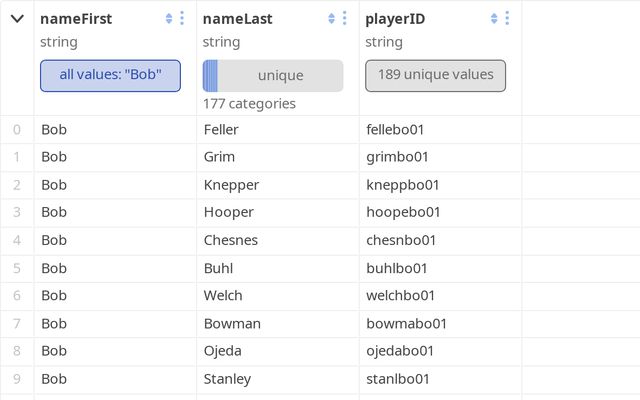The height and width of the screenshot is (400, 640).
Task: Click the Feller last name cell
Action: pos(221,129)
